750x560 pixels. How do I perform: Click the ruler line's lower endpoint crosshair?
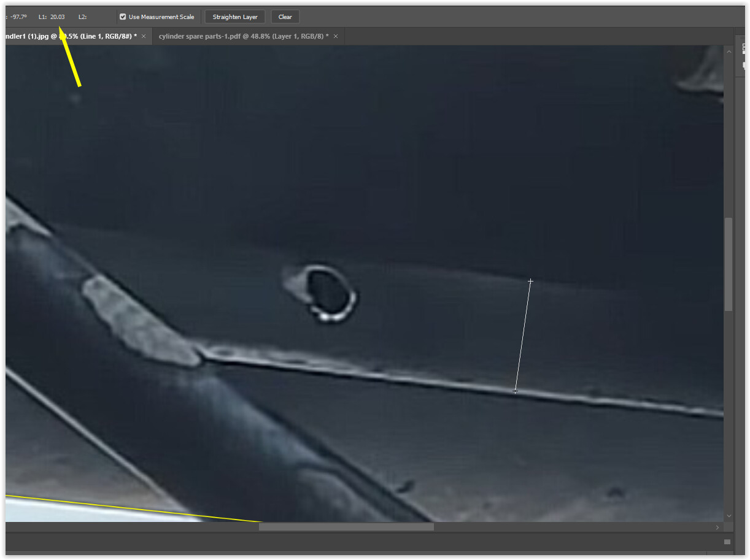pyautogui.click(x=515, y=391)
